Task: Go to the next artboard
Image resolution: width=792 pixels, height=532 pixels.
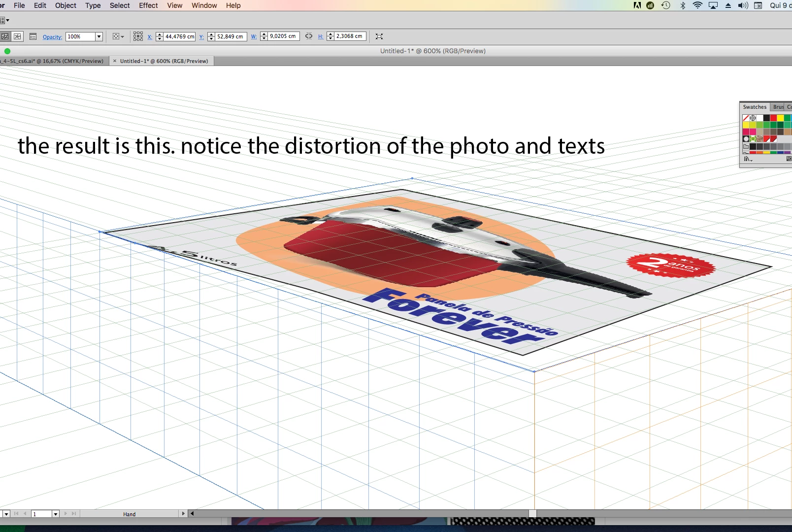Action: click(66, 514)
